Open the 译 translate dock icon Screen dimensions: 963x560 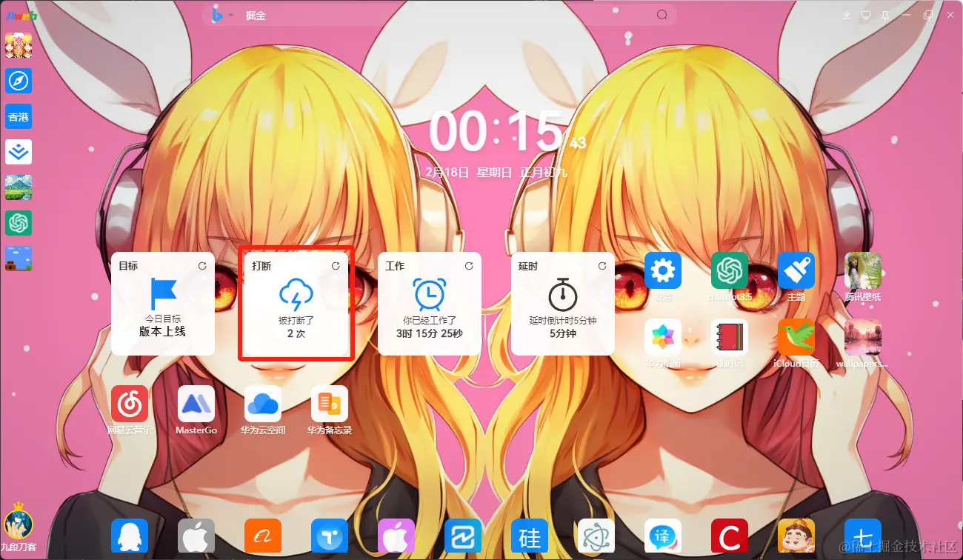tap(663, 536)
